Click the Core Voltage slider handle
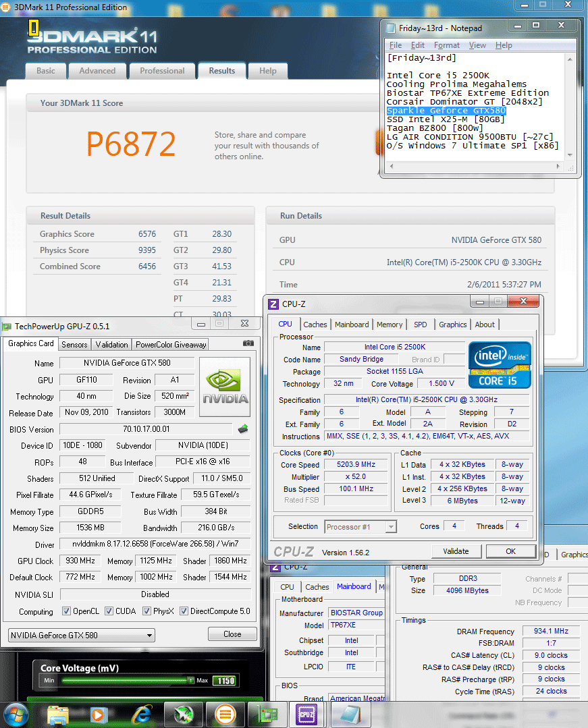The width and height of the screenshot is (588, 728). click(x=190, y=680)
